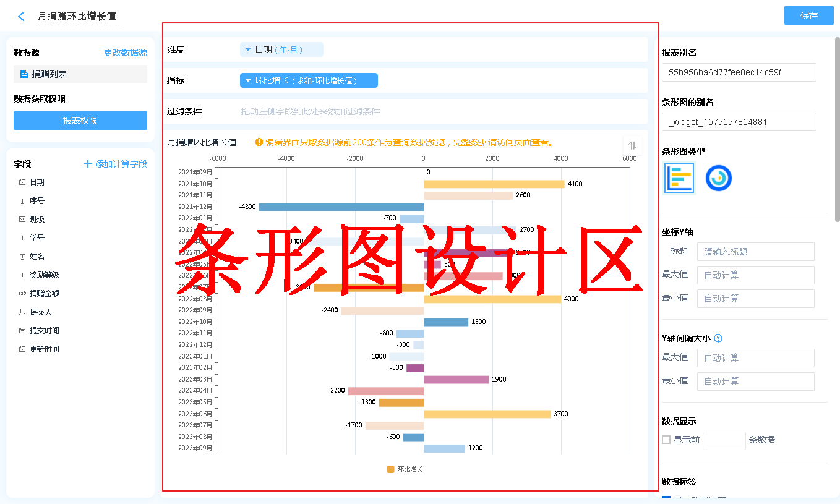
Task: Click help icon beside Y轴间隔大小
Action: click(x=718, y=338)
